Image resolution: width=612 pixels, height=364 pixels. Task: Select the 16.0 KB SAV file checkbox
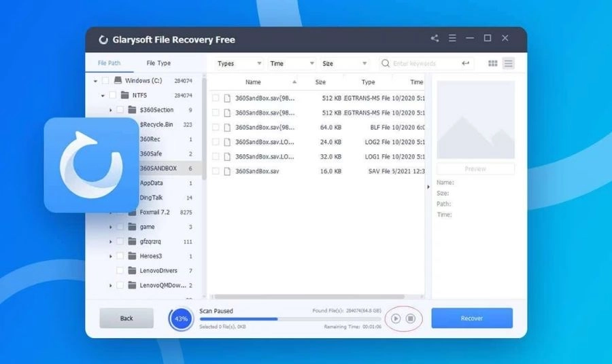(x=215, y=171)
